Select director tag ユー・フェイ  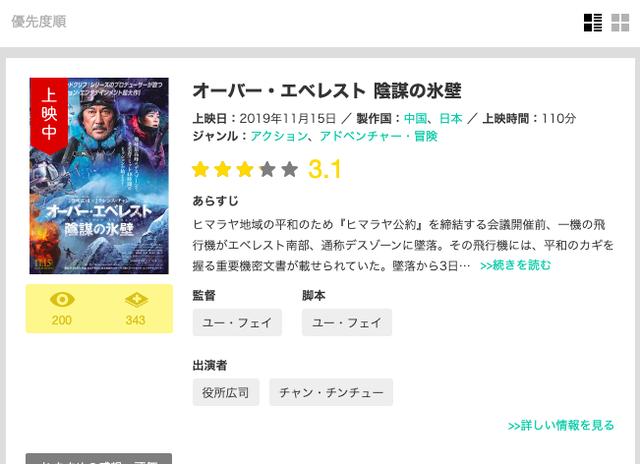pos(237,322)
